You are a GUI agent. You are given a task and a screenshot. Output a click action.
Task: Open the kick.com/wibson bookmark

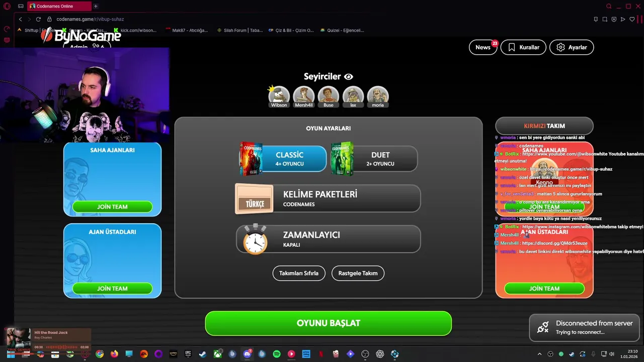tap(135, 30)
